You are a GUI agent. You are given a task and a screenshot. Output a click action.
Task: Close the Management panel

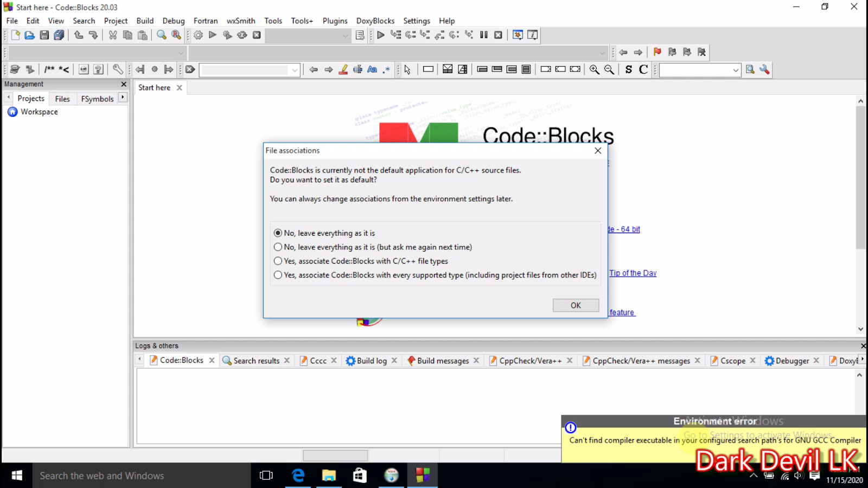[x=124, y=84]
